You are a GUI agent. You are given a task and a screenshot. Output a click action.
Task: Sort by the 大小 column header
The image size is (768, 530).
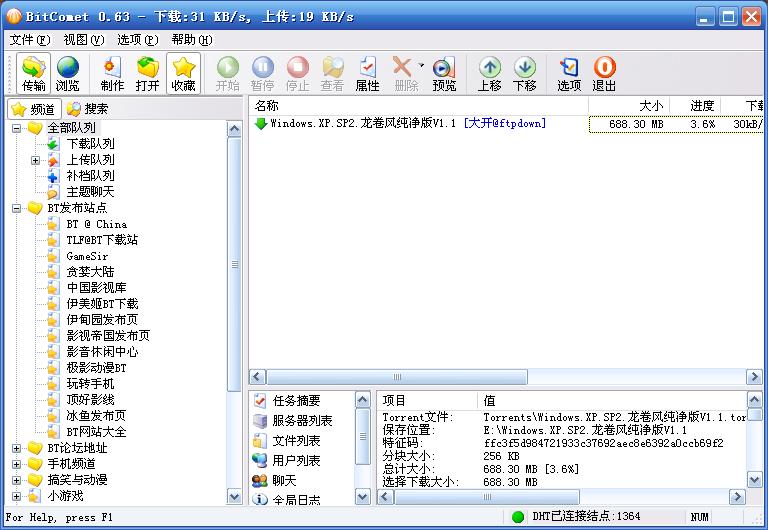(629, 106)
